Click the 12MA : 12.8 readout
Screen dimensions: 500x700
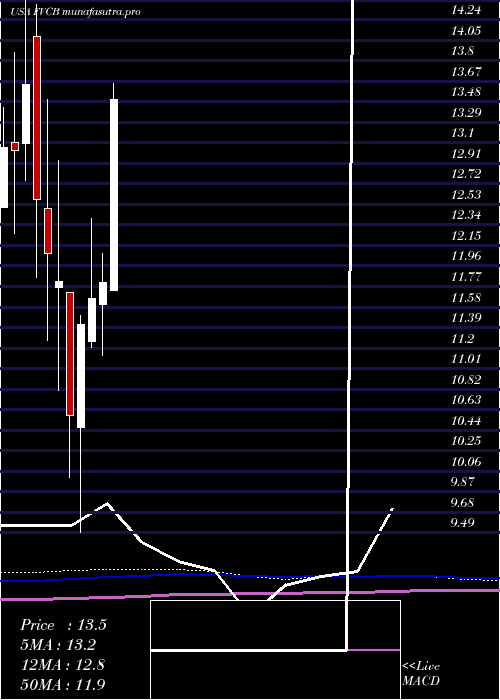(63, 665)
